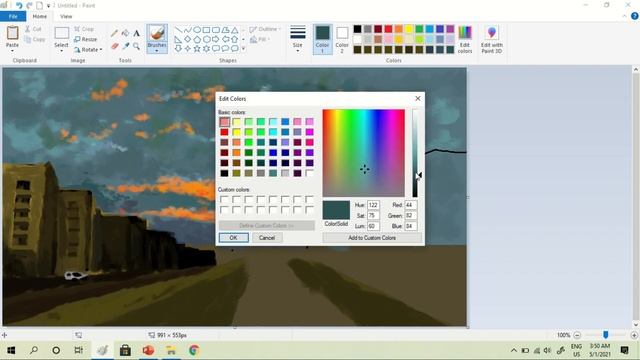This screenshot has width=640, height=360.
Task: Pick the yellow swatch in ribbon Colors palette
Action: point(409,29)
